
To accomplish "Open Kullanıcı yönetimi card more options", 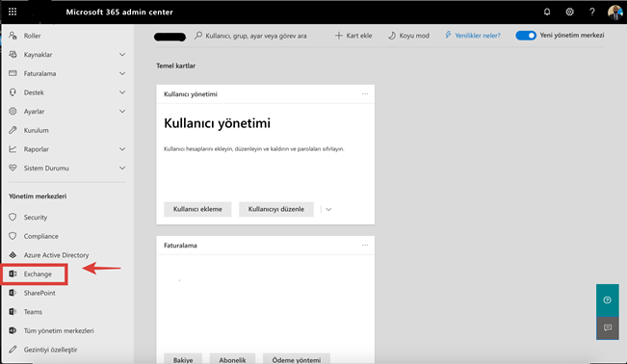I will [365, 94].
